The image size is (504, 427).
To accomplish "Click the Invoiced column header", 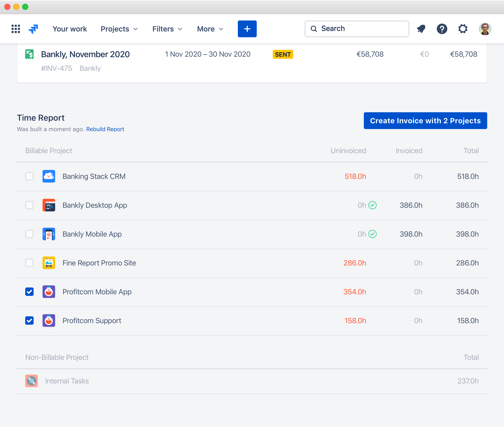I will [x=409, y=151].
